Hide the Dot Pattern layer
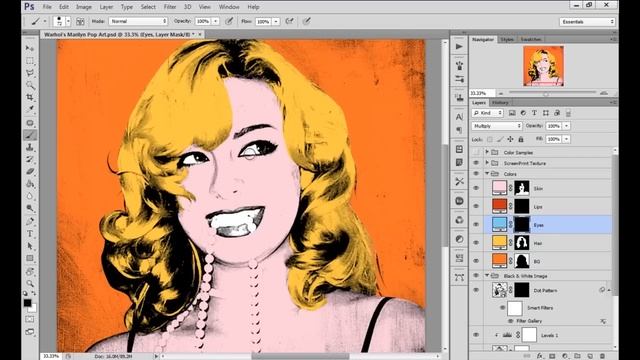Viewport: 640px width, 360px height. coord(476,290)
